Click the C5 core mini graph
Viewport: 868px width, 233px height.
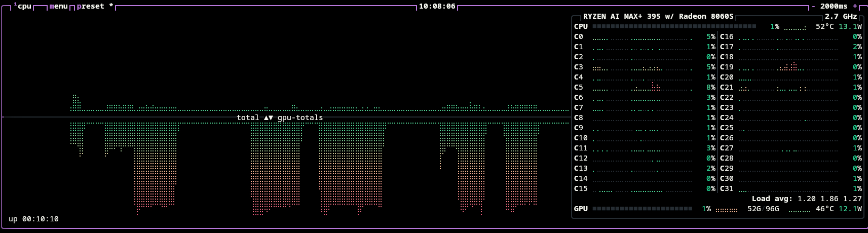click(x=642, y=87)
